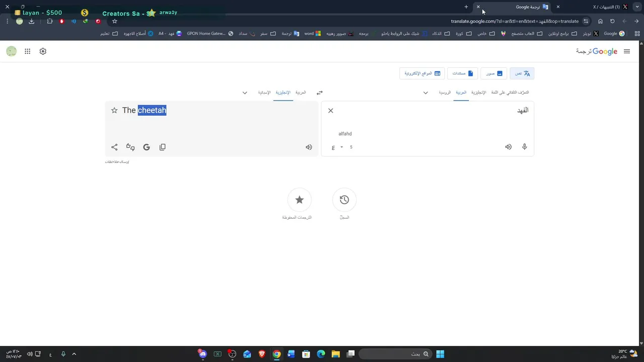The width and height of the screenshot is (644, 362).
Task: Open Brave browser from the taskbar
Action: click(x=262, y=354)
